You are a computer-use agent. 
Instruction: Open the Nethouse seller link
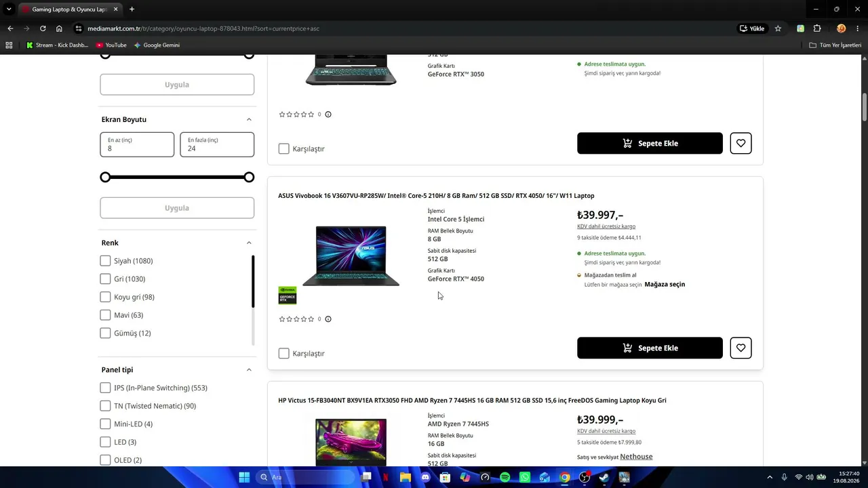point(636,457)
